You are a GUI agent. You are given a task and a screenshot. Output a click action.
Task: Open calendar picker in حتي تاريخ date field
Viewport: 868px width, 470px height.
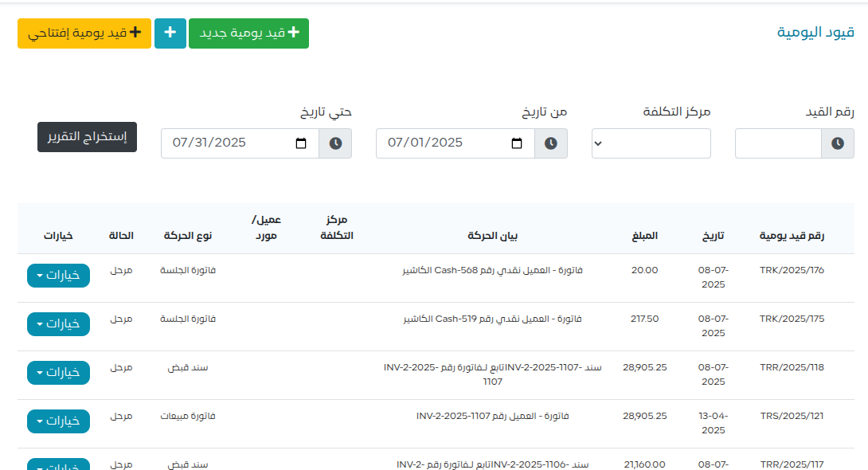click(301, 143)
